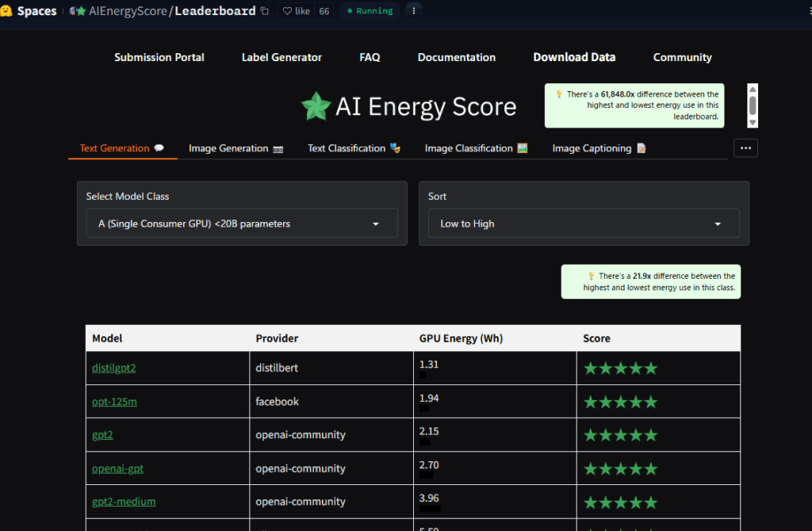Click the Leaderboard space name

215,11
